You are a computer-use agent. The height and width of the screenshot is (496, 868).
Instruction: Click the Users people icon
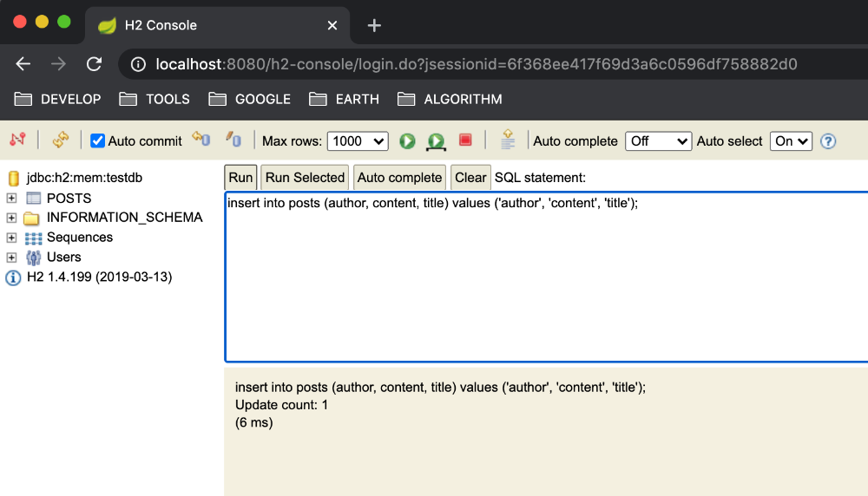pos(33,258)
